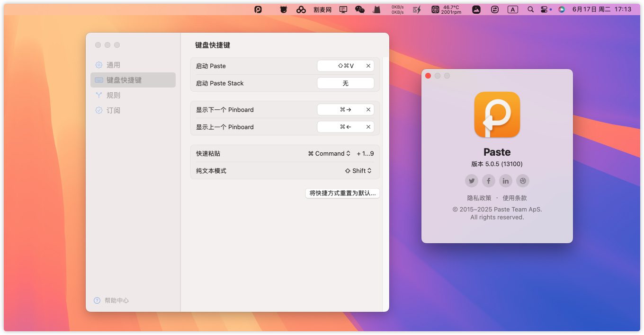Click the 版本 5.0.5 (13100) text
644x335 pixels.
coord(497,164)
